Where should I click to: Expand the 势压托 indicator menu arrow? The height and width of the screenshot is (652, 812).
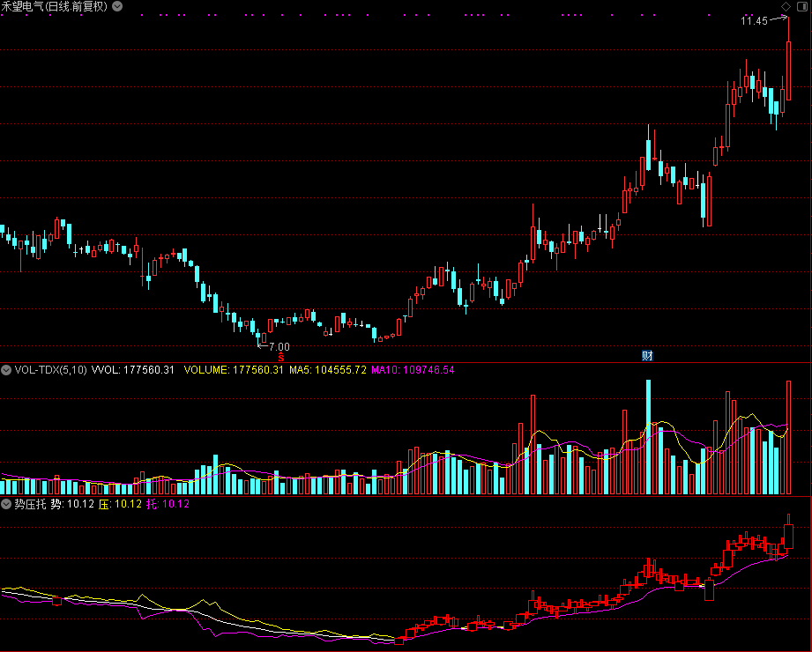5,504
